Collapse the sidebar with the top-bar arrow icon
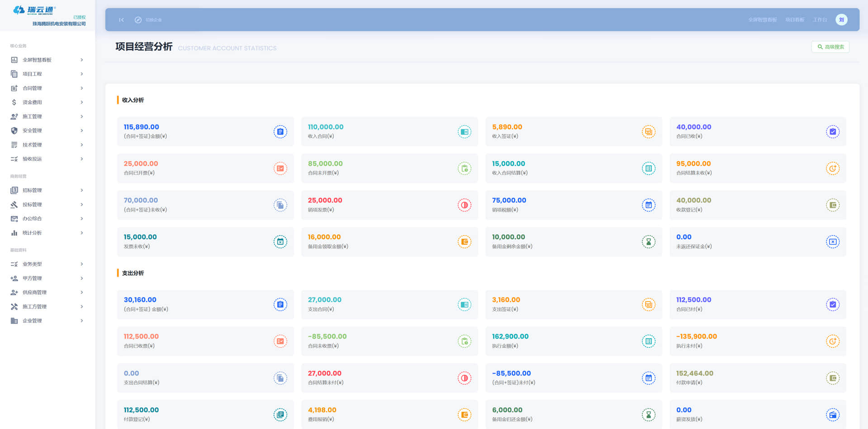868x429 pixels. tap(121, 20)
